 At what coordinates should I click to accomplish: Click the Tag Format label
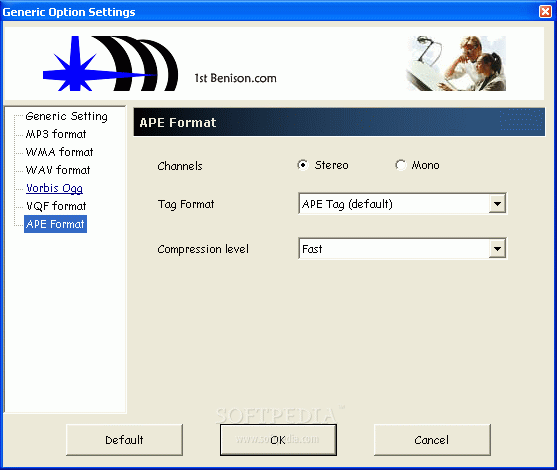point(186,204)
